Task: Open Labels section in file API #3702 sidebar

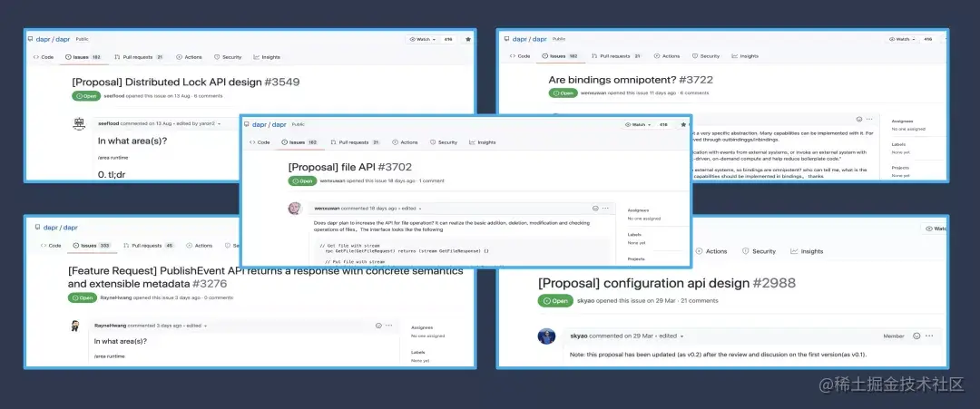Action: pyautogui.click(x=634, y=234)
